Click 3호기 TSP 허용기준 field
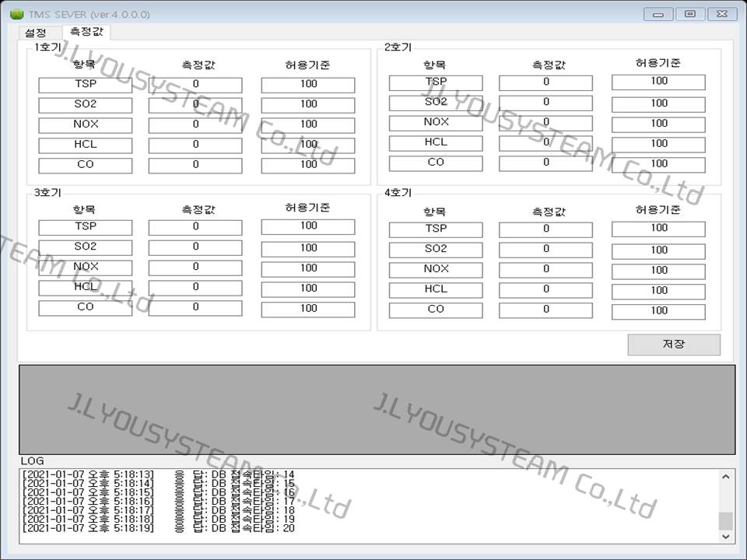 (x=308, y=226)
